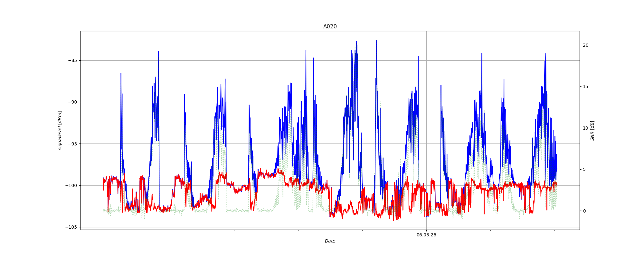Click the highest blue signal peak
This screenshot has height=258, width=644.
(x=376, y=41)
